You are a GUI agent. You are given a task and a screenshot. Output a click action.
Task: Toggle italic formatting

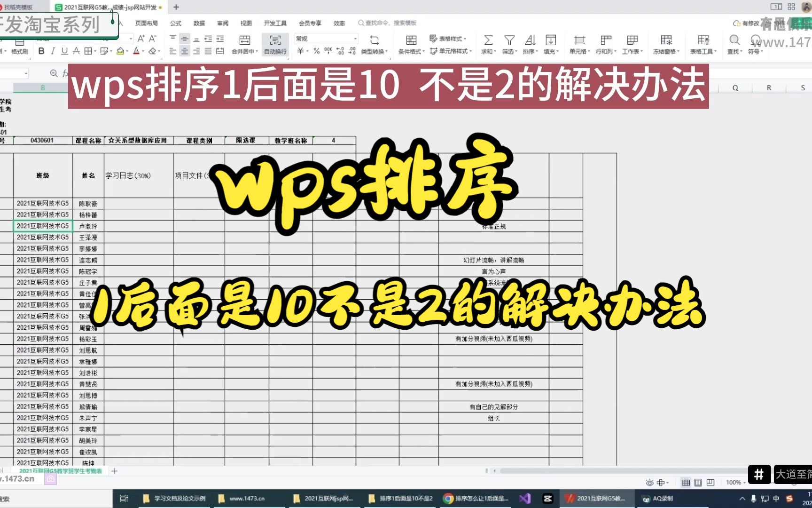[52, 51]
